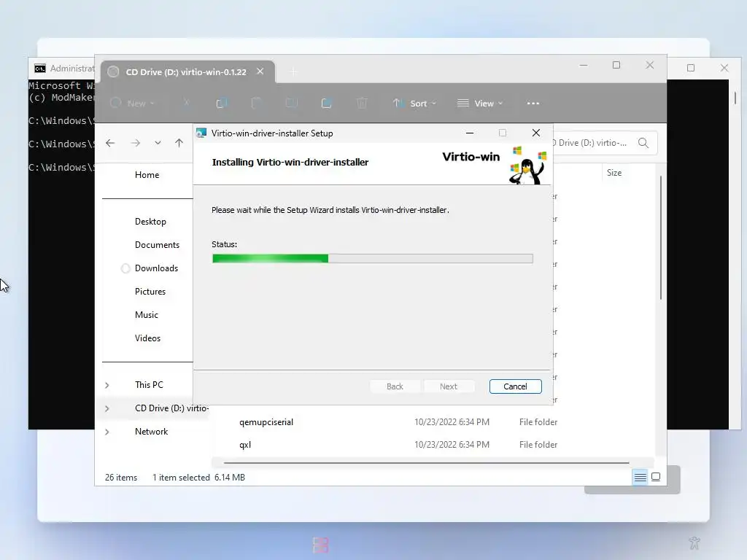Minimize the File Explorer window

[x=583, y=65]
